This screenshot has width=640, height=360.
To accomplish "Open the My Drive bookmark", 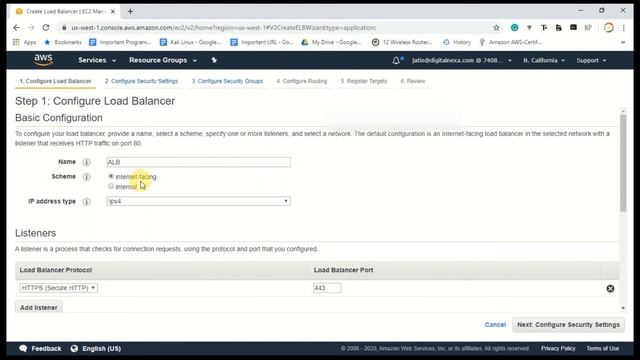I will 331,42.
